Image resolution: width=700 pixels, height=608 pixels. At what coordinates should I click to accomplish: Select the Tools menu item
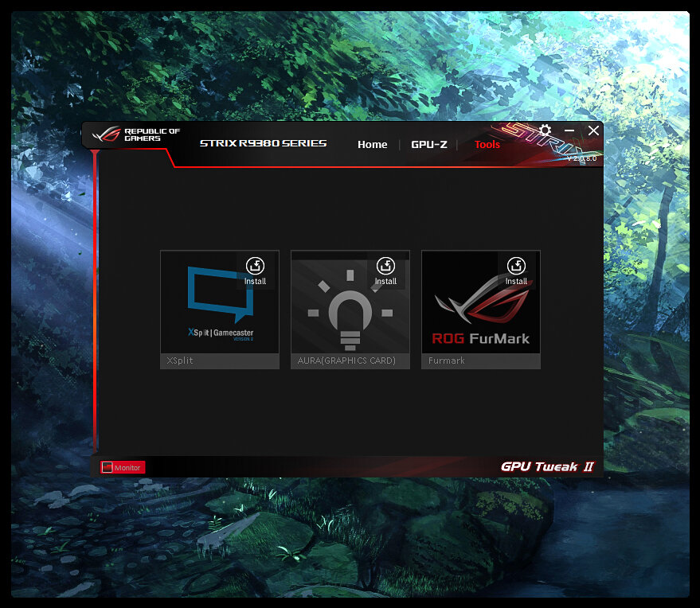(x=487, y=145)
